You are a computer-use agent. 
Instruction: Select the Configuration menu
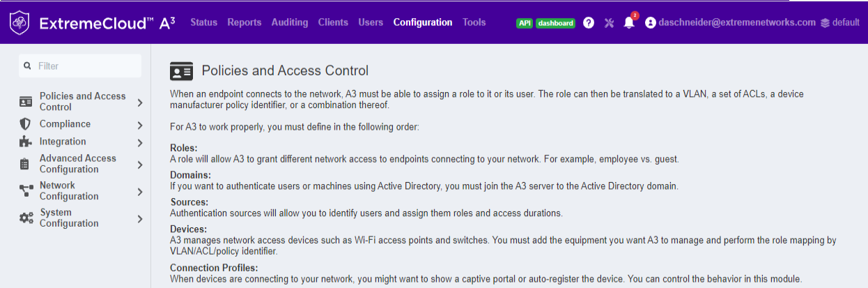(423, 22)
